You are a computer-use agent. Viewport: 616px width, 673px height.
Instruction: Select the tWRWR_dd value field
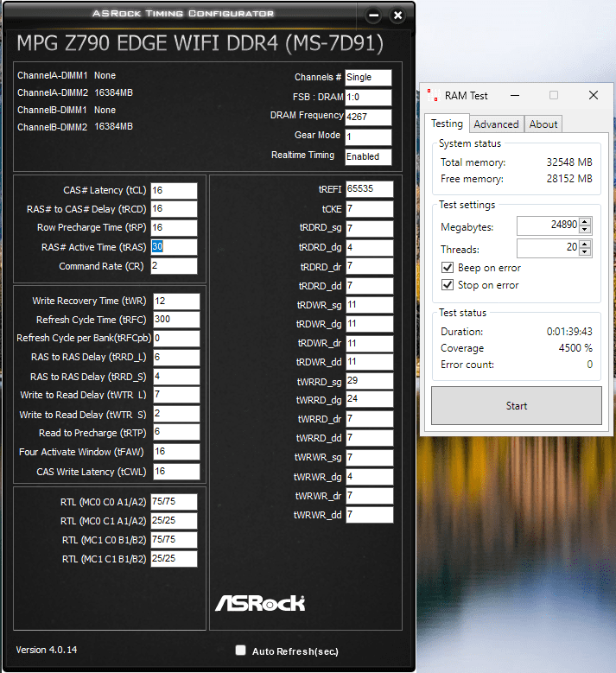tap(369, 515)
